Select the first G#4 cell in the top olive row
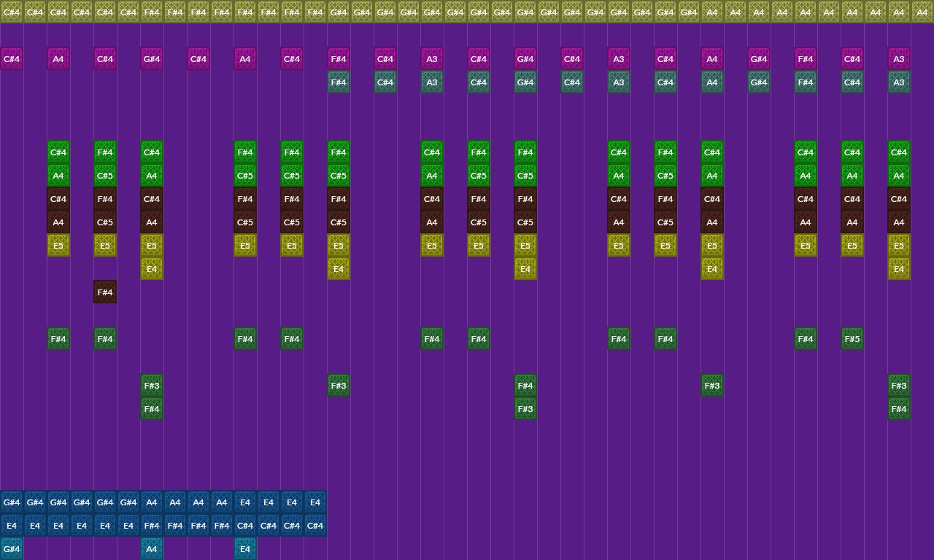The image size is (934, 560). (x=339, y=12)
